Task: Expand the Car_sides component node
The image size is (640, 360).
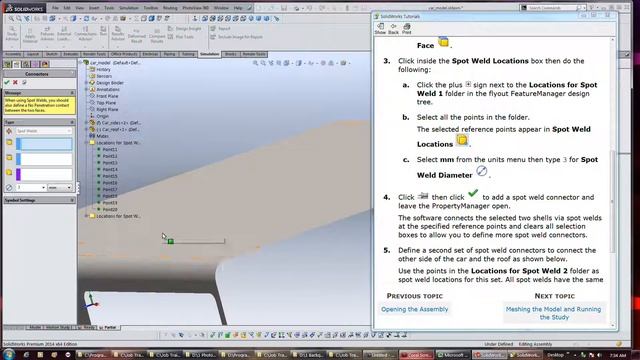Action: tap(86, 123)
